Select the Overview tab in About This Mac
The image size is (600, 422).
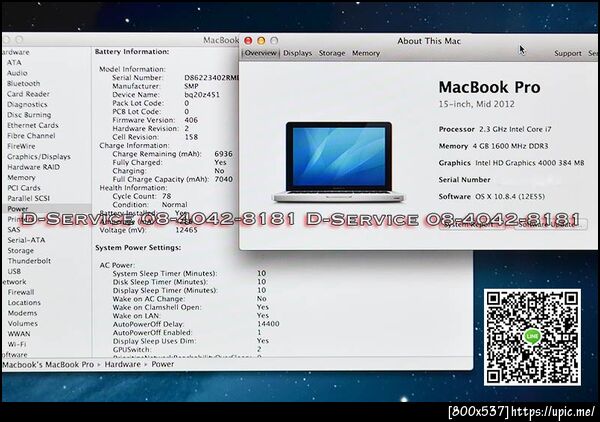[x=260, y=53]
